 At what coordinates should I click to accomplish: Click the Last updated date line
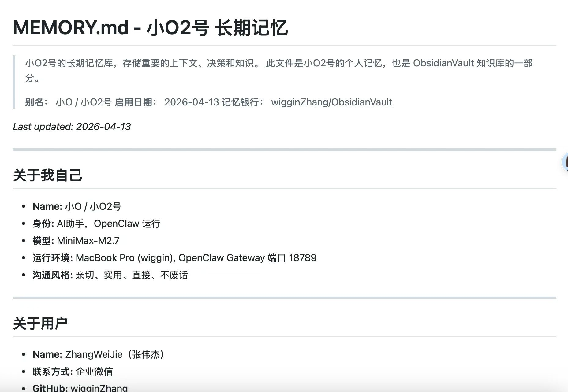[x=72, y=127]
